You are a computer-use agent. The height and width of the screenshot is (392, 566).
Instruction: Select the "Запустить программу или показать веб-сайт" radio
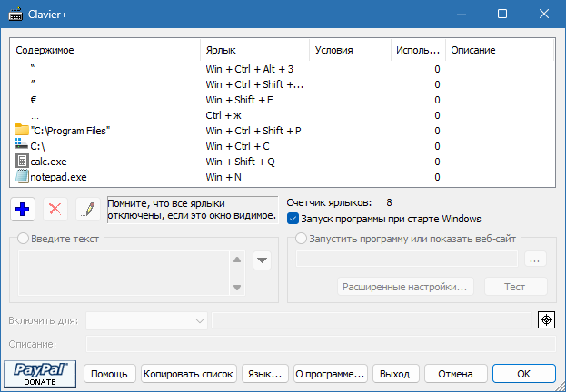coord(301,239)
